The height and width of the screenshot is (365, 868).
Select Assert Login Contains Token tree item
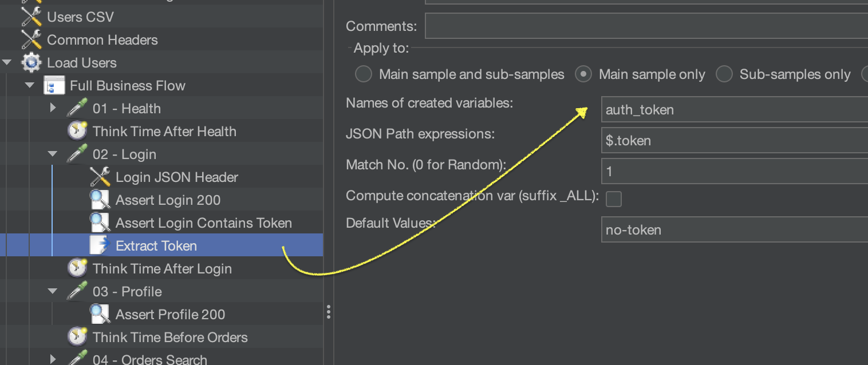(203, 223)
